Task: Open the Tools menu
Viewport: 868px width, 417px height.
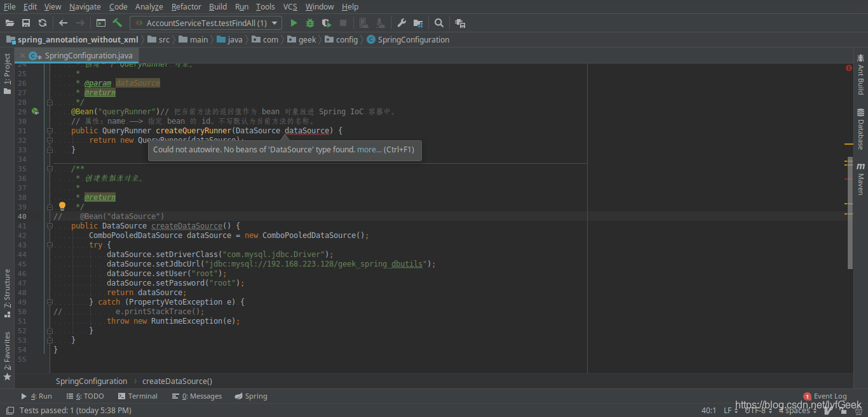Action: 266,6
